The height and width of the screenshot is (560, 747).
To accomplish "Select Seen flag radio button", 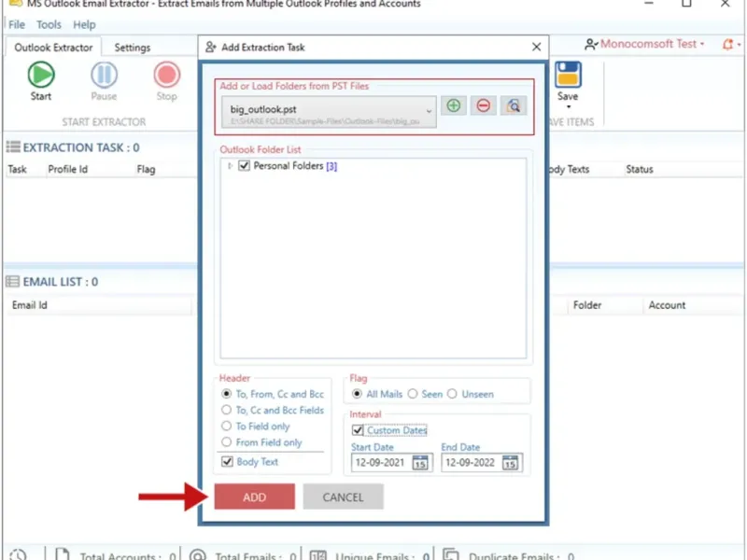I will tap(413, 394).
